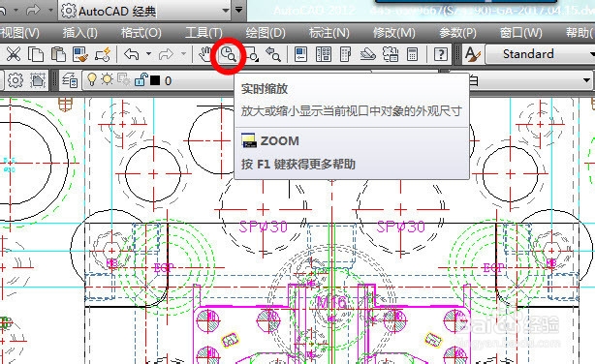The image size is (595, 364).
Task: Open the 插入(I) menu
Action: [x=80, y=33]
